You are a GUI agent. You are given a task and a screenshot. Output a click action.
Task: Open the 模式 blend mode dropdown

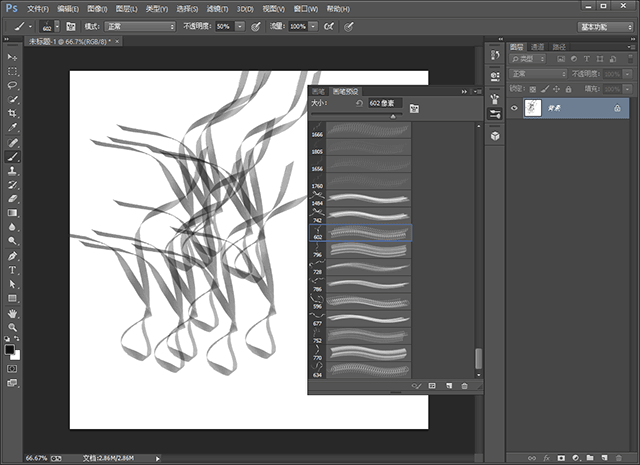(138, 26)
